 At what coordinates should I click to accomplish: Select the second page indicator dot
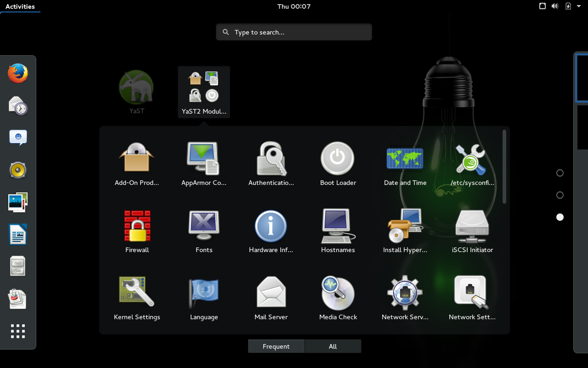pyautogui.click(x=560, y=195)
